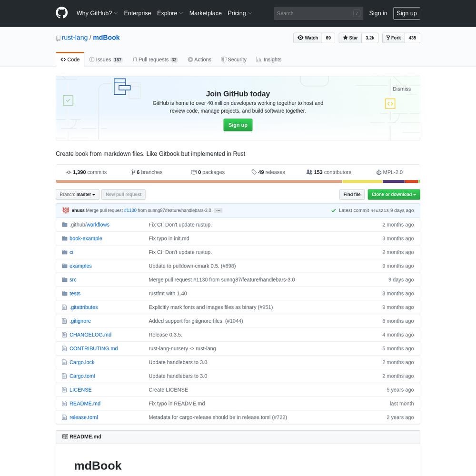Switch to the Pull requests tab
Screen dimensions: 476x476
(155, 59)
